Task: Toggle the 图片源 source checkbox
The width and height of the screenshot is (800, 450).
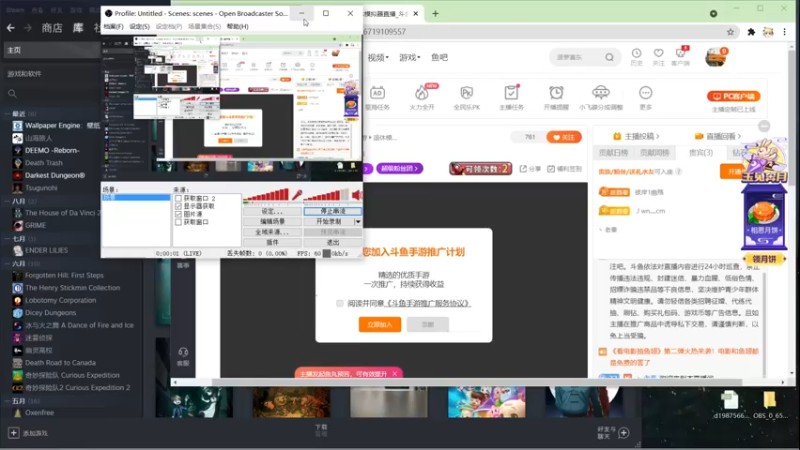Action: click(178, 214)
